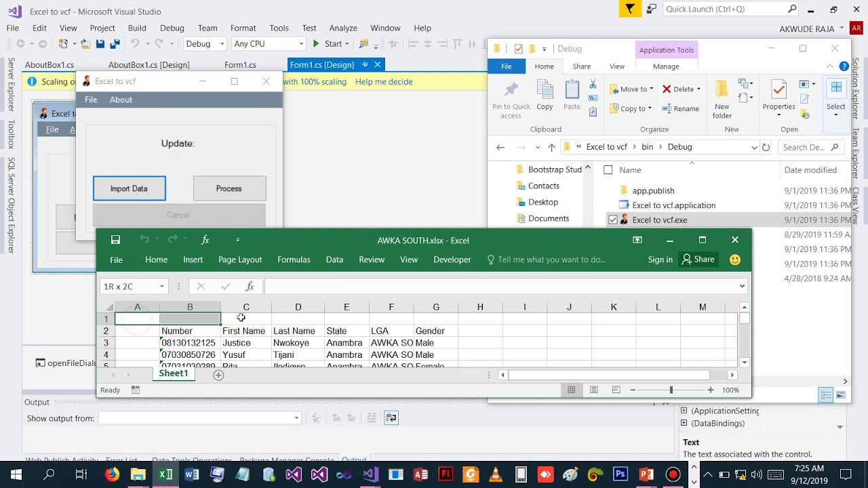
Task: Switch Excel to Page Layout view icon
Action: 594,390
